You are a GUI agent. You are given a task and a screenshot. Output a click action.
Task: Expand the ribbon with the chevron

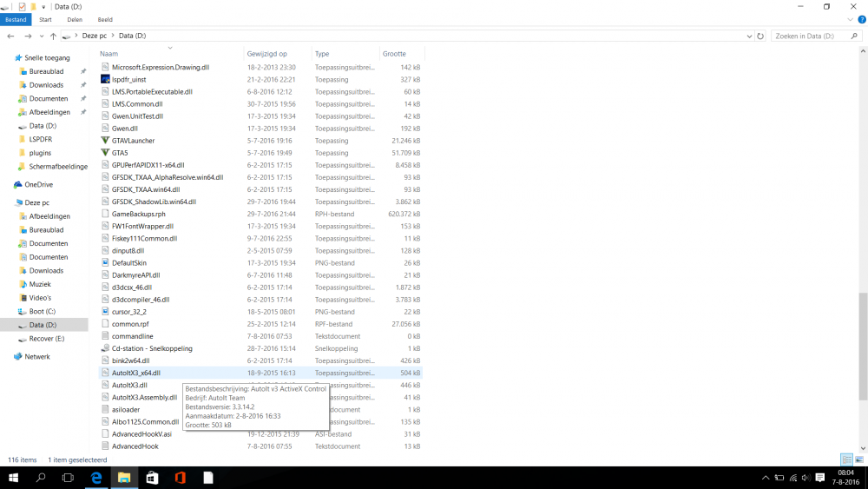(x=851, y=19)
